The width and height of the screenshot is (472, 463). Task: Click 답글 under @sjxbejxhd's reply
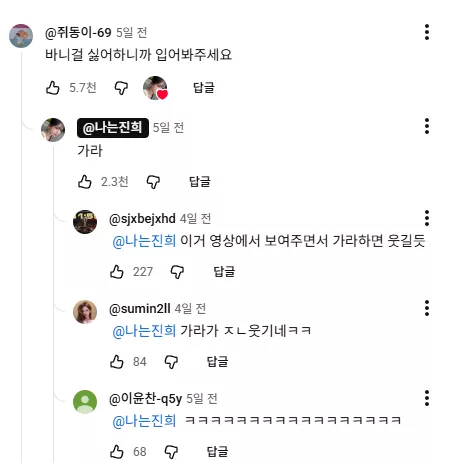click(x=224, y=272)
